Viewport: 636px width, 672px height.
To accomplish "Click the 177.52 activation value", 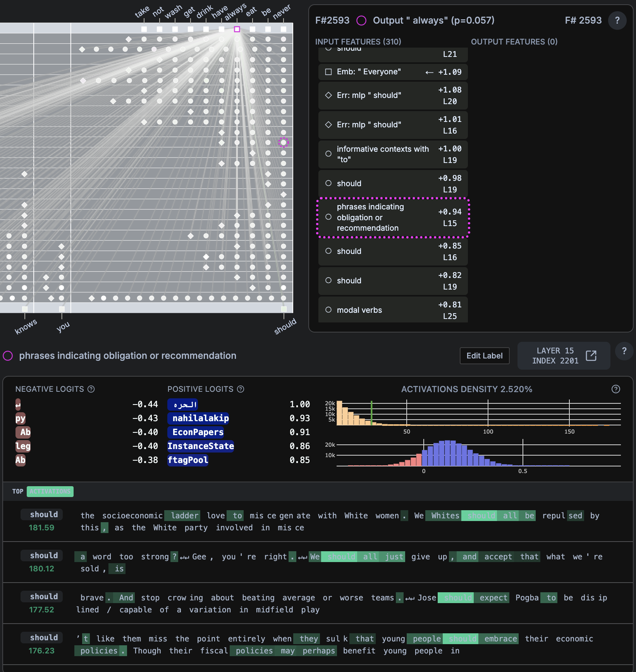I will pyautogui.click(x=41, y=610).
